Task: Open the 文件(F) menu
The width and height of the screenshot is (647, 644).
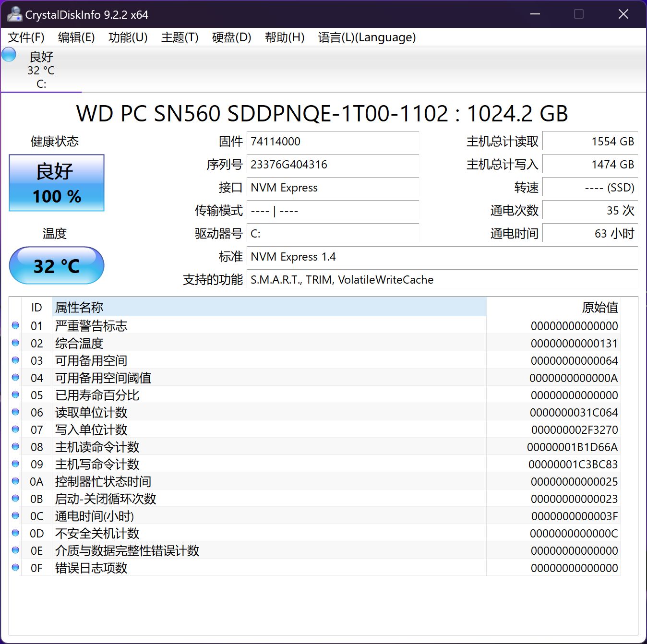Action: click(26, 37)
